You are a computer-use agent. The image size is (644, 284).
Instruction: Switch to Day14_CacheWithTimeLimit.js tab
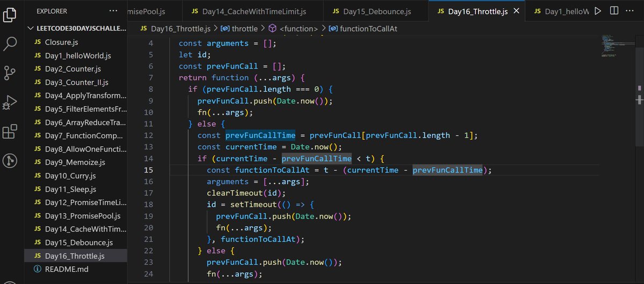[x=252, y=11]
